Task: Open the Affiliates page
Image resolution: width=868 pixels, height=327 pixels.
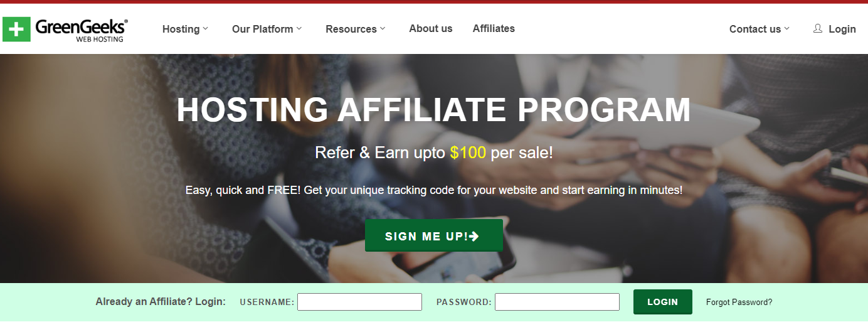Action: coord(494,28)
